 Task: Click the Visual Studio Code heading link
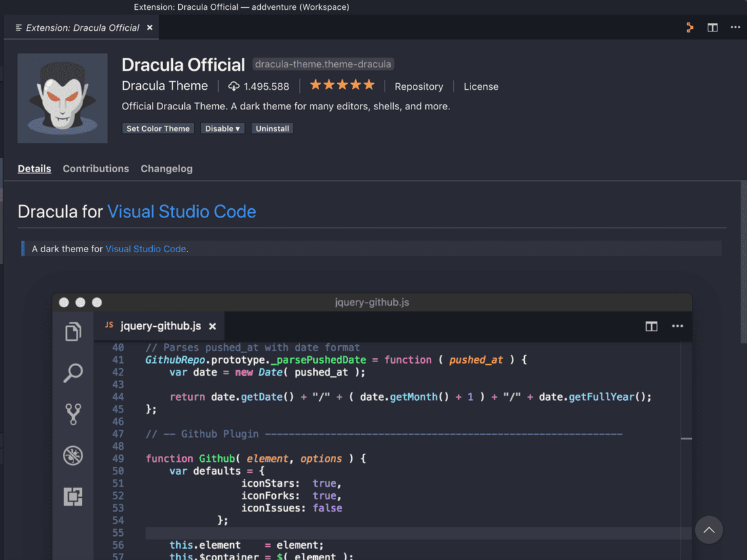[x=182, y=212]
